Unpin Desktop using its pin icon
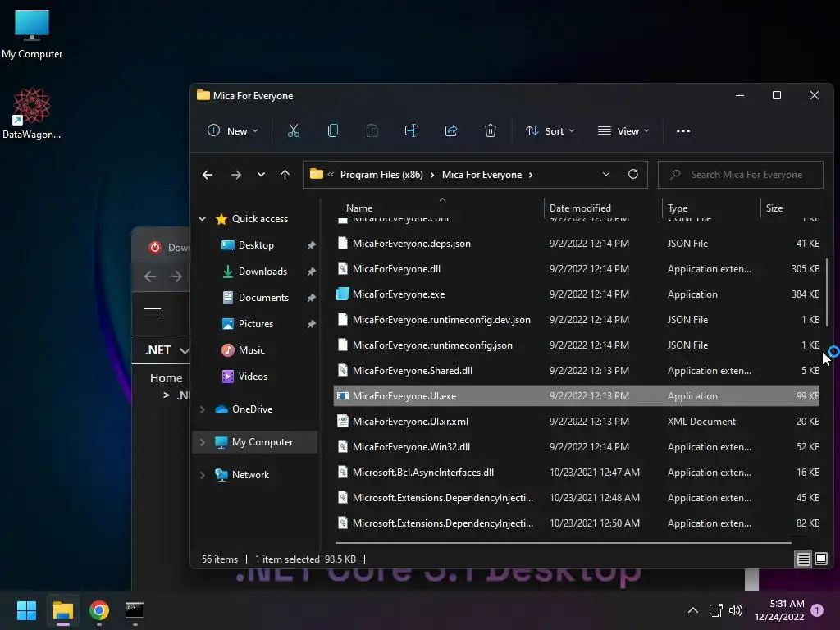Screen dimensions: 840x630 [x=311, y=245]
